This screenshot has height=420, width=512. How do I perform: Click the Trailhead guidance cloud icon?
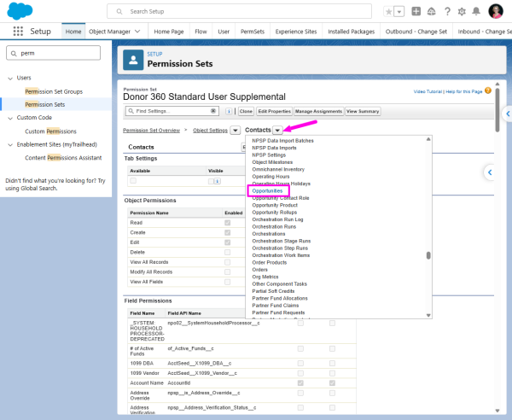point(431,11)
